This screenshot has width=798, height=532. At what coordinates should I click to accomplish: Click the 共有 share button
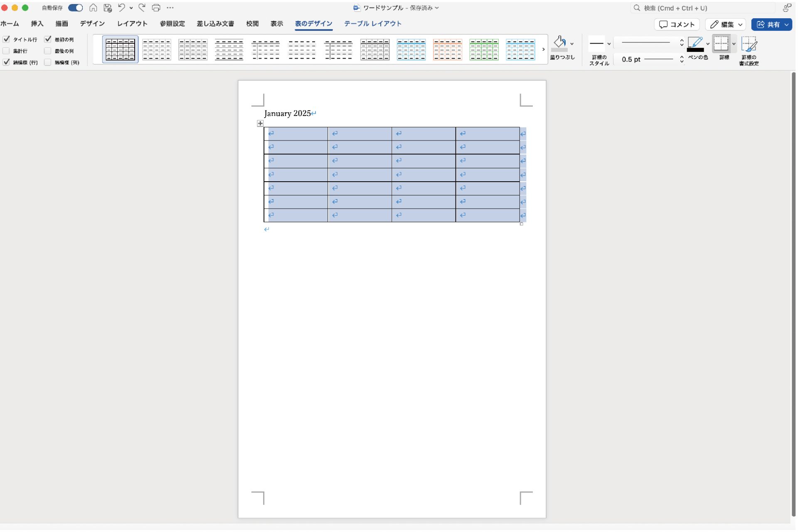pos(768,25)
